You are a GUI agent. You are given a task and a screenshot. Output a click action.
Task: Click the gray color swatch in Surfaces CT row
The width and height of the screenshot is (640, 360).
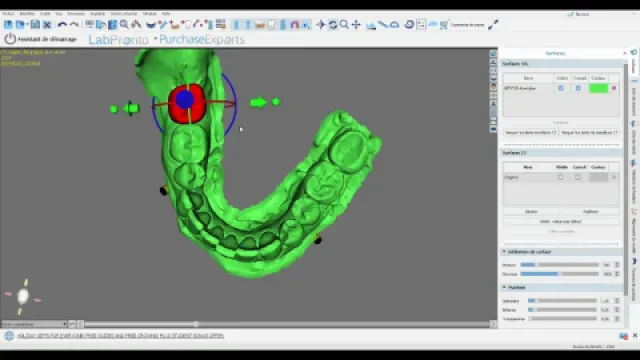coord(598,177)
